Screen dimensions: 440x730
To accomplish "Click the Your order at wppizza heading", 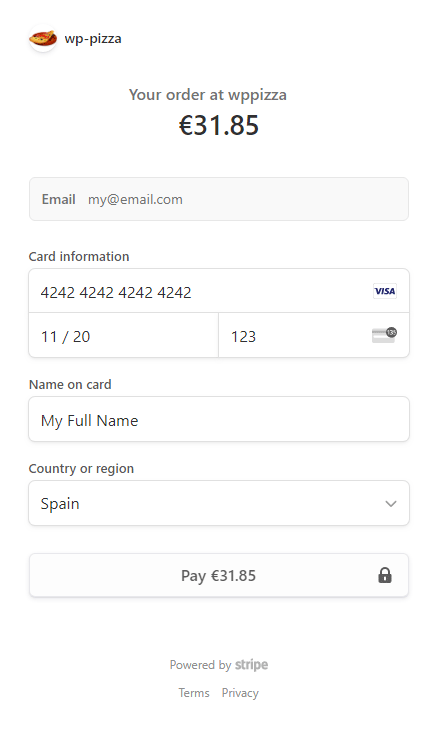I will click(x=208, y=95).
